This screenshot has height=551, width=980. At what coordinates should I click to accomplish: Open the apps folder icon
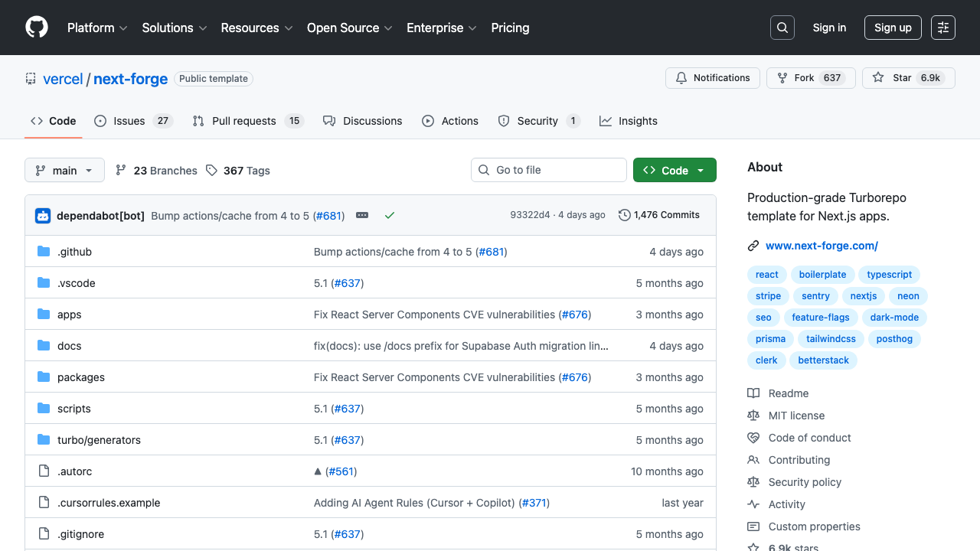point(44,314)
